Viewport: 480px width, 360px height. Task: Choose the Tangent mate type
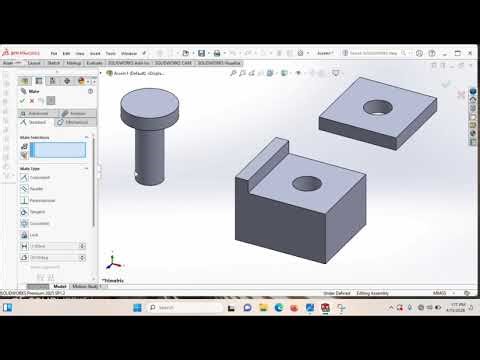pos(33,212)
